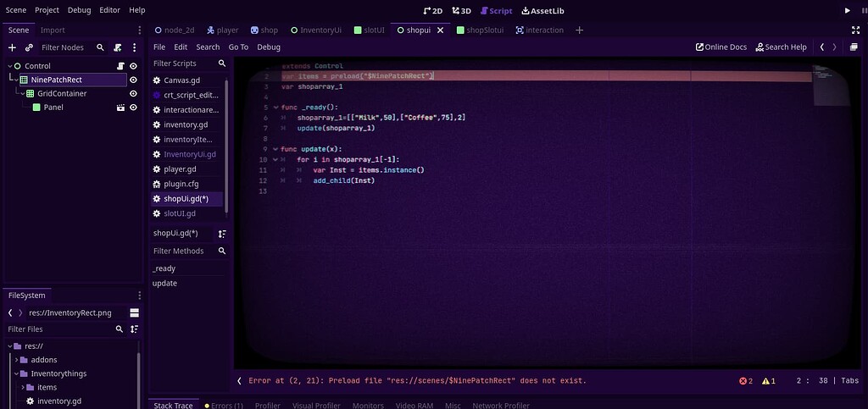Run the project with the play button
The image size is (868, 409).
(x=847, y=10)
